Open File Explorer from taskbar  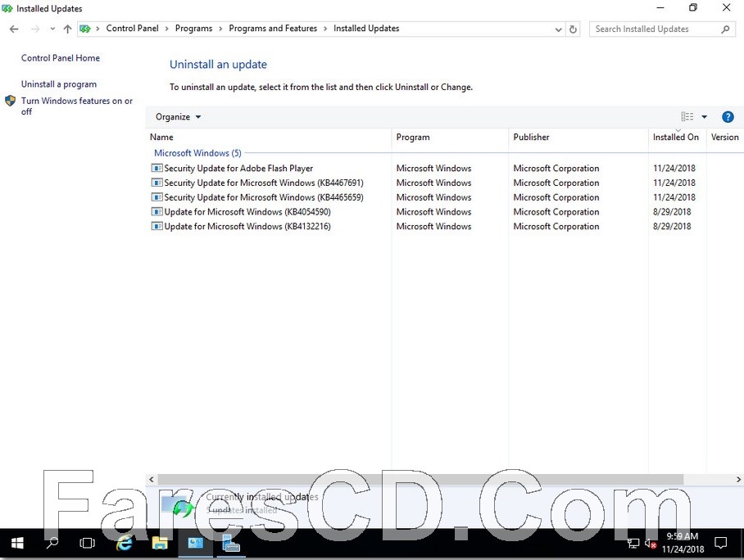tap(160, 543)
